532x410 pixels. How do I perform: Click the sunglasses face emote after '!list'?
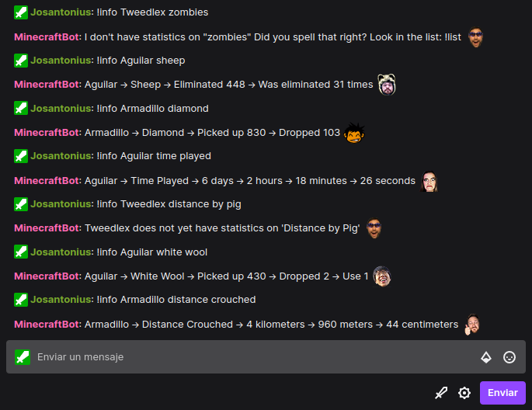click(475, 37)
